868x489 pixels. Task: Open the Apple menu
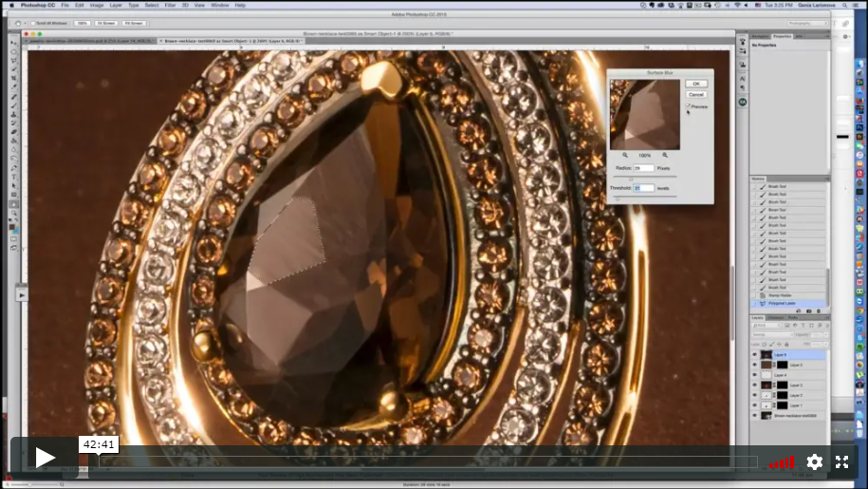[11, 5]
